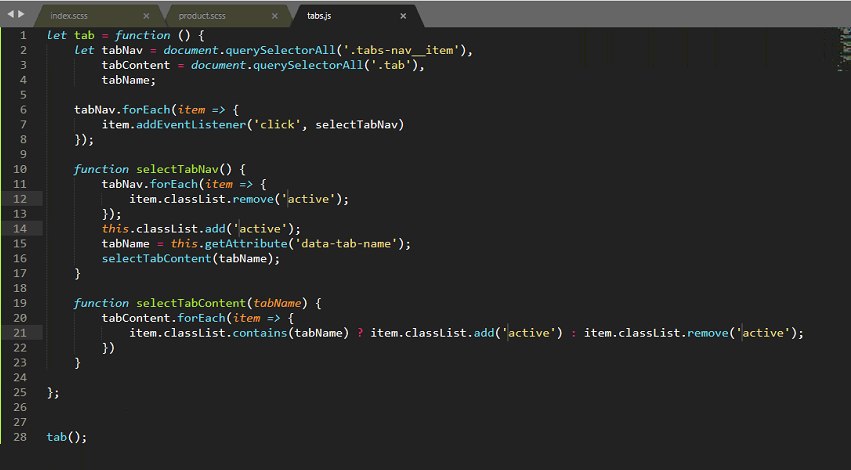Click line number 6 in the gutter
851x470 pixels.
pyautogui.click(x=23, y=110)
